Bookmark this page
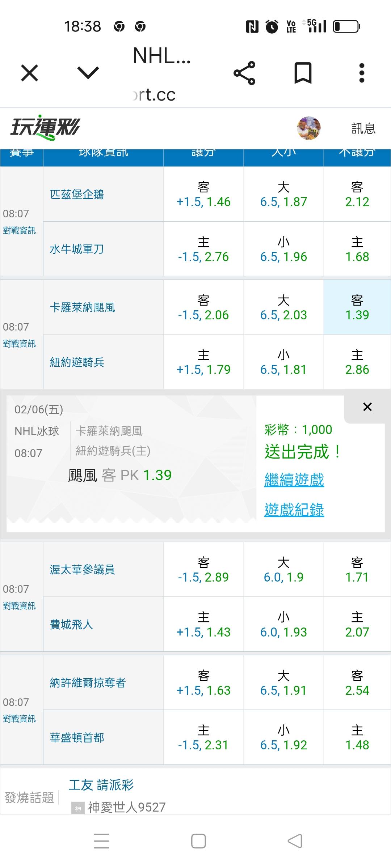 pos(303,73)
